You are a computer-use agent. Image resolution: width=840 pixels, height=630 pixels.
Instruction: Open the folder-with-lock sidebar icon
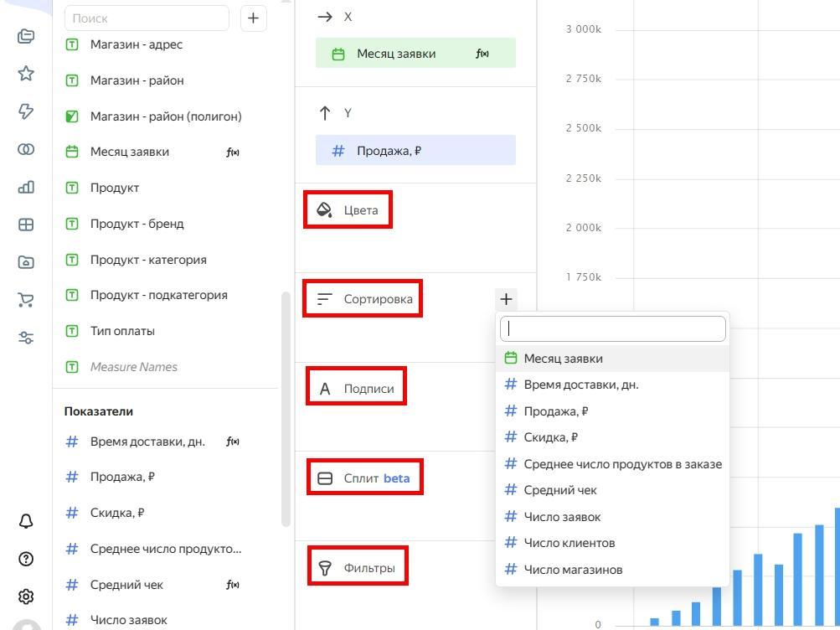26,262
